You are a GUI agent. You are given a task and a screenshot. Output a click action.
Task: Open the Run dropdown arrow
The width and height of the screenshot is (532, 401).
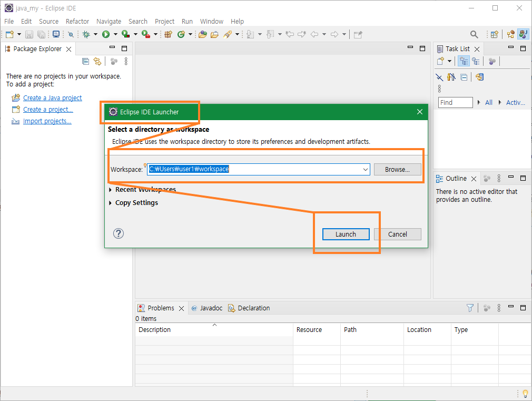[x=115, y=34]
